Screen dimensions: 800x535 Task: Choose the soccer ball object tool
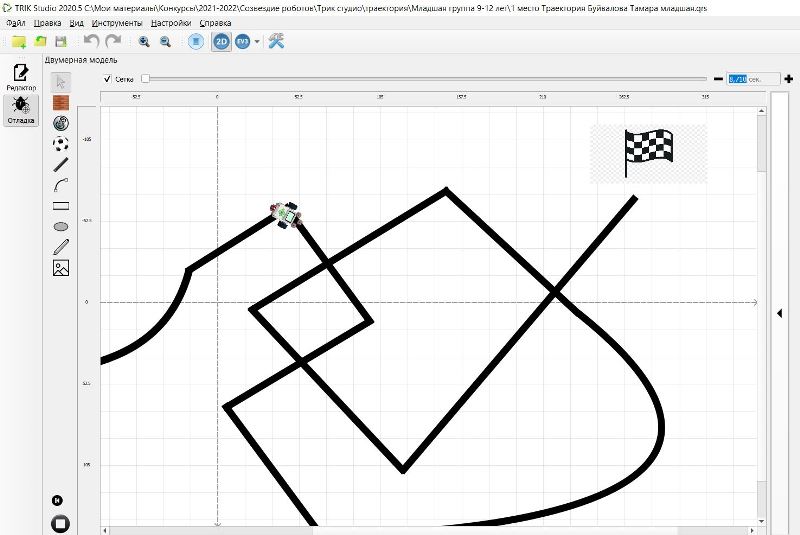click(61, 144)
